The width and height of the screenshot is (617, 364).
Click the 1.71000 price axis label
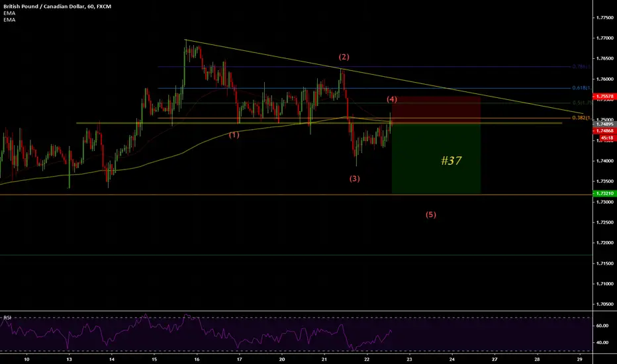pyautogui.click(x=605, y=284)
